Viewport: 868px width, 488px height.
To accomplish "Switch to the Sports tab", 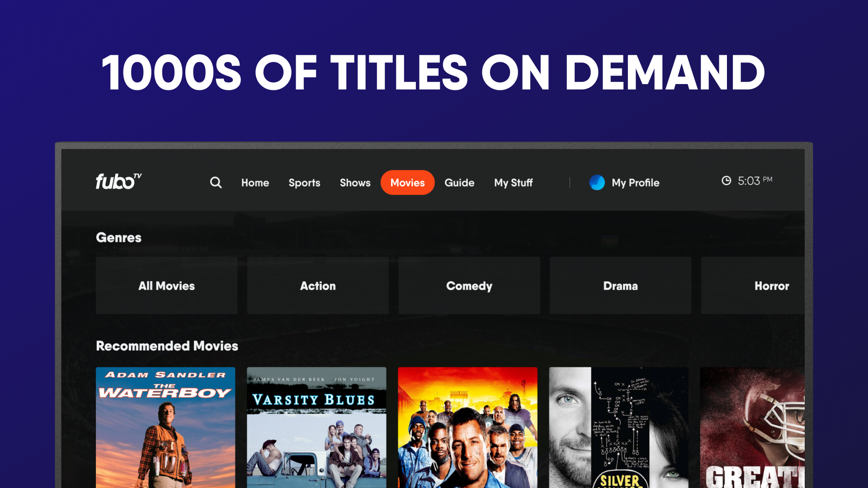I will click(304, 183).
